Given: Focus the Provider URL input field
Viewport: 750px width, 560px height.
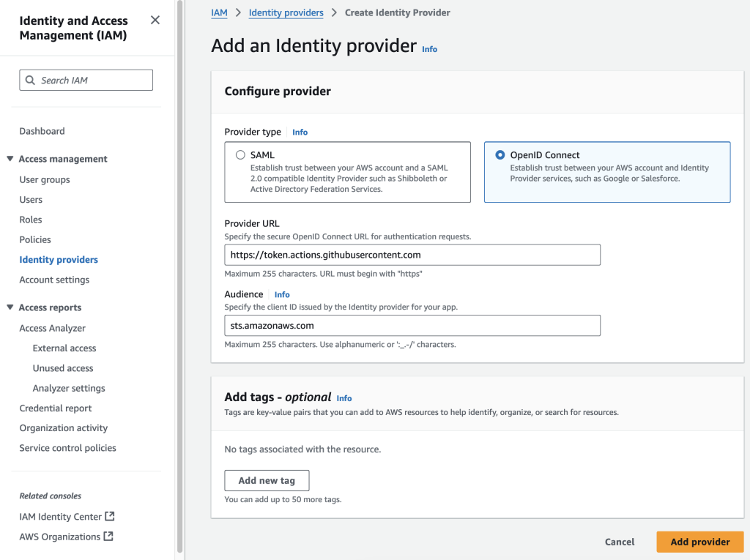Looking at the screenshot, I should tap(412, 255).
